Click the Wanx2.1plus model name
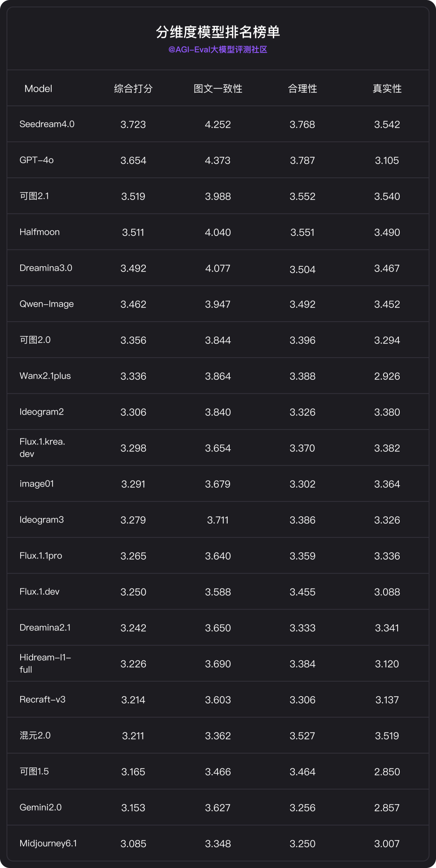Screen dimensions: 436x868 coord(45,376)
